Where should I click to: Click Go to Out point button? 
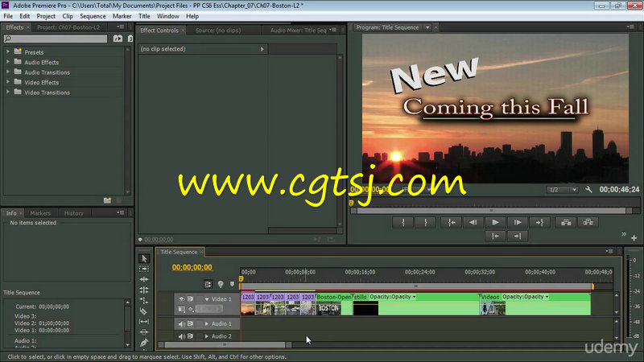click(539, 223)
